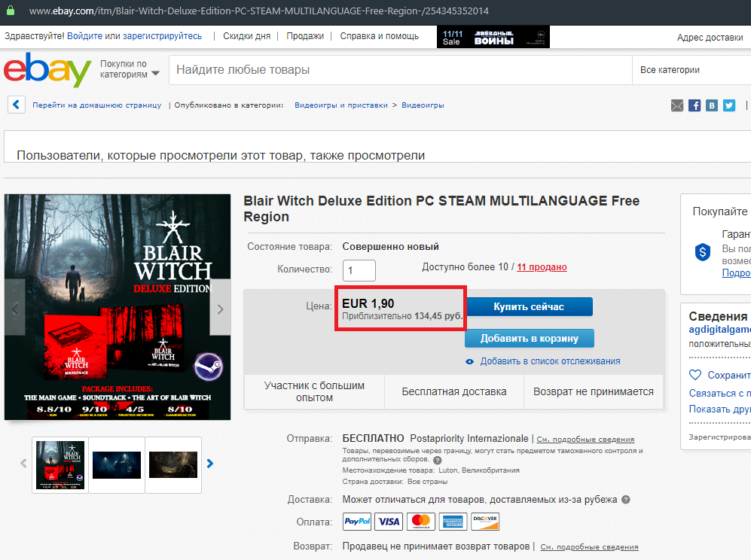Click the green padlock in address bar
Viewport: 751px width, 560px height.
coord(10,11)
